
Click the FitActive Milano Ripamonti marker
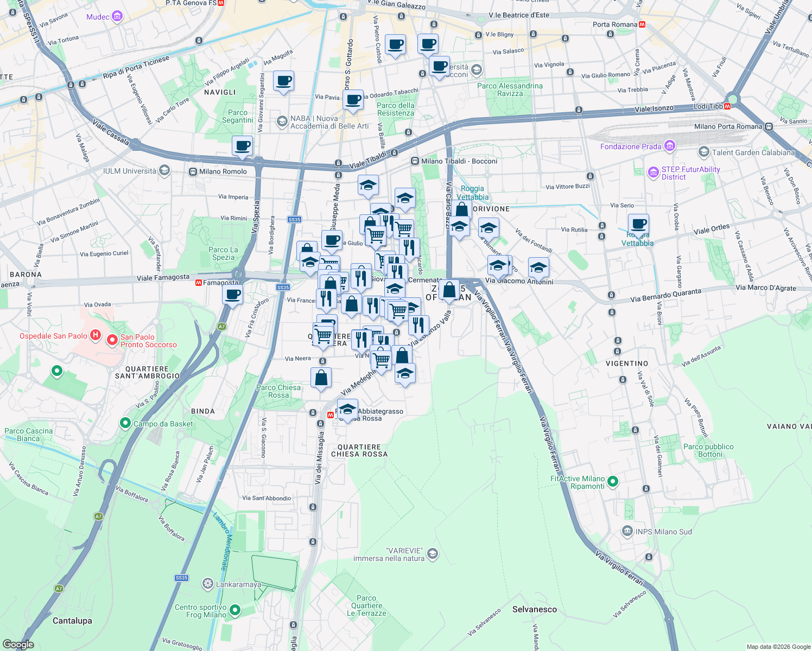(613, 481)
